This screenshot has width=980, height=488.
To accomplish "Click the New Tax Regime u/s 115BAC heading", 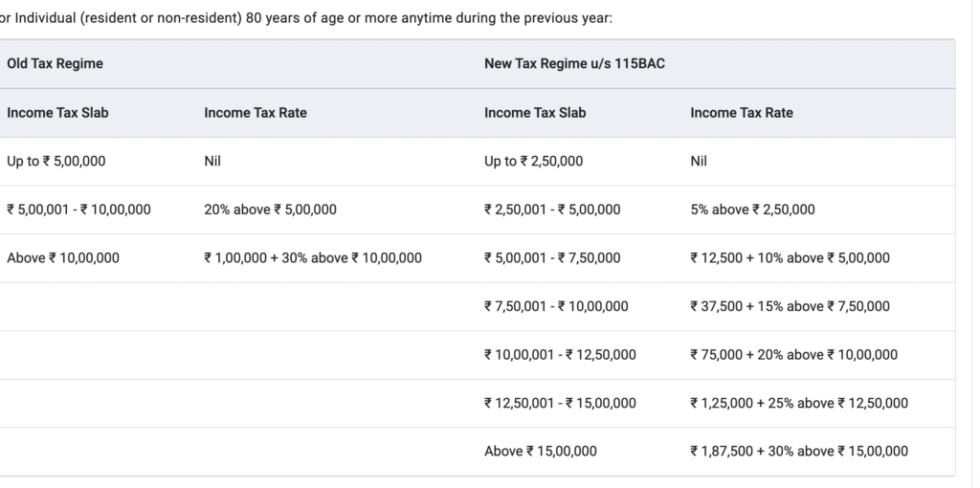I will point(563,63).
